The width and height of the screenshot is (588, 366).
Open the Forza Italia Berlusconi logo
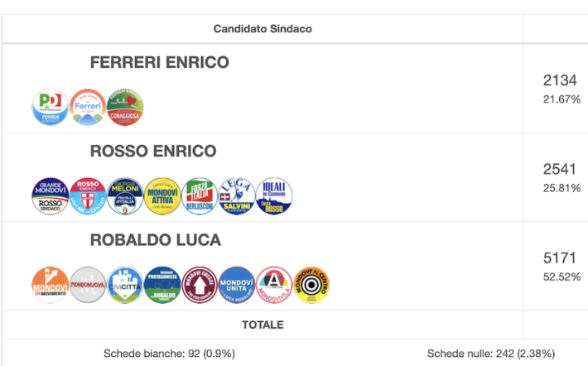(200, 195)
